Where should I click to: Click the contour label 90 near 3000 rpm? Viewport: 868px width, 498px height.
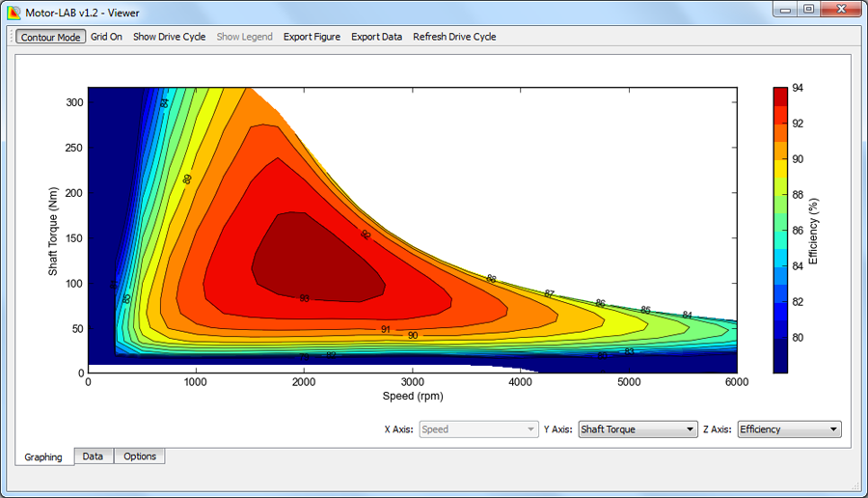[x=413, y=335]
